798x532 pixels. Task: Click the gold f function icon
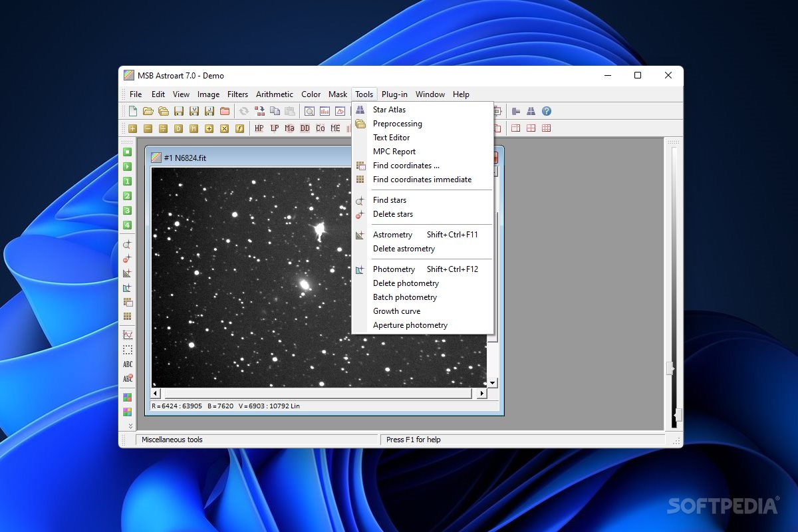tap(239, 128)
